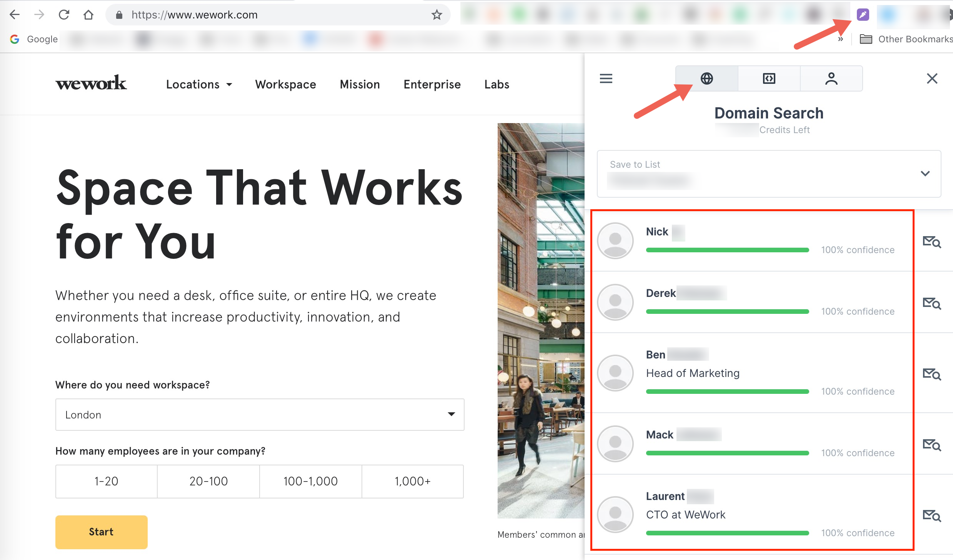The image size is (953, 560).
Task: Click the browser back arrow
Action: [15, 15]
